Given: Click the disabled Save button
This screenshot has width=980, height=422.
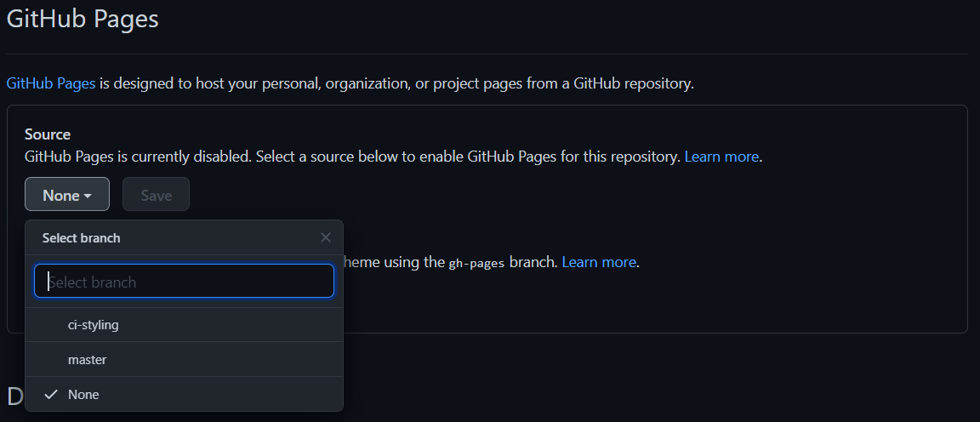Looking at the screenshot, I should pyautogui.click(x=156, y=195).
